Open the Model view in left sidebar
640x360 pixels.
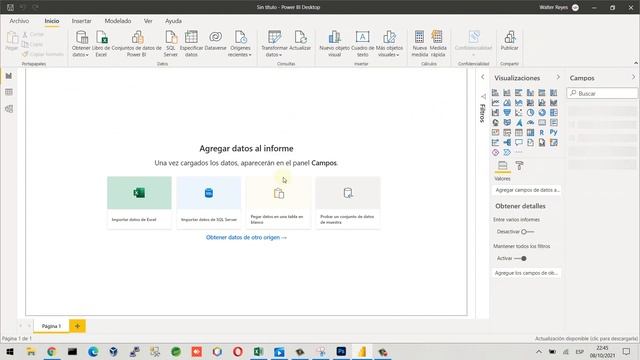click(x=9, y=109)
